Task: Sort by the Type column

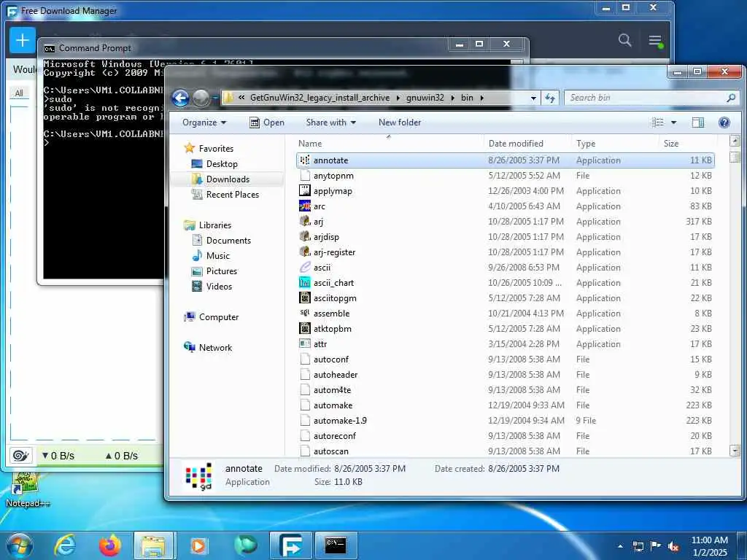Action: tap(586, 144)
